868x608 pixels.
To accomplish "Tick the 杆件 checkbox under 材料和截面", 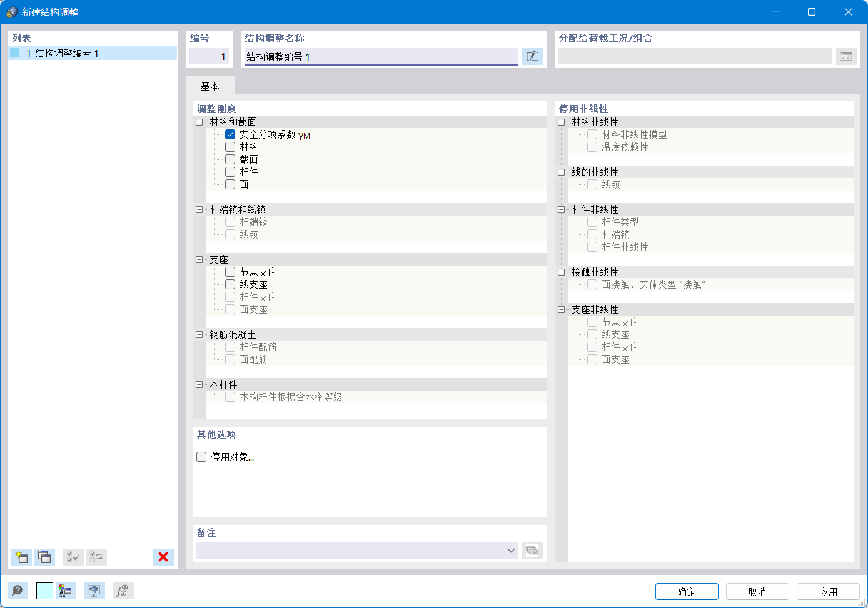I will [x=230, y=172].
